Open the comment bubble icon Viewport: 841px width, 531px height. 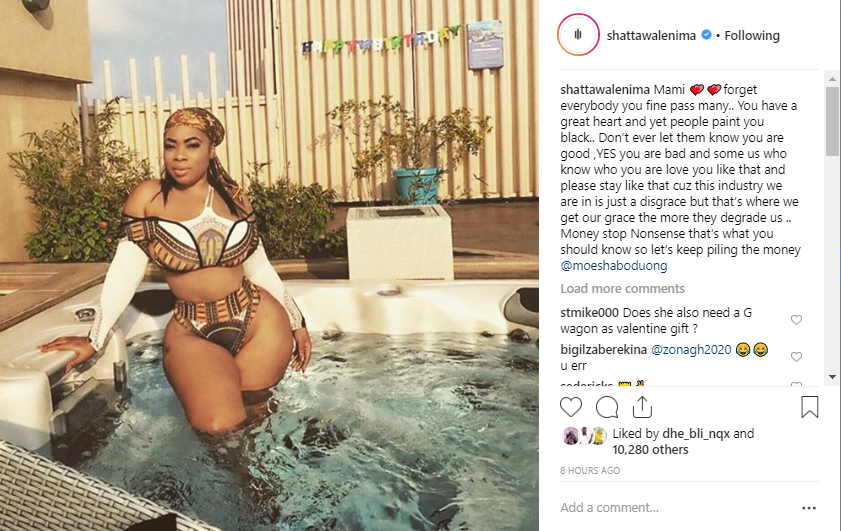(x=607, y=407)
